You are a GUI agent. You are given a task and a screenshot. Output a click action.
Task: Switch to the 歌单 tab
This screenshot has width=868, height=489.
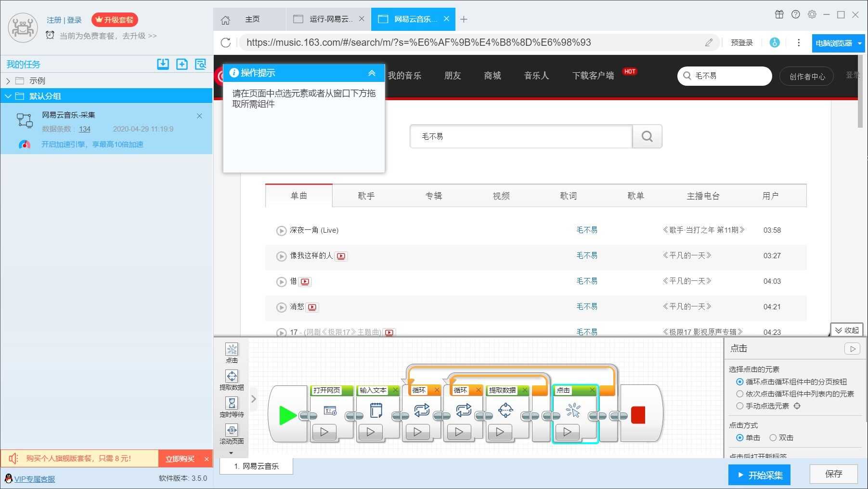coord(635,196)
